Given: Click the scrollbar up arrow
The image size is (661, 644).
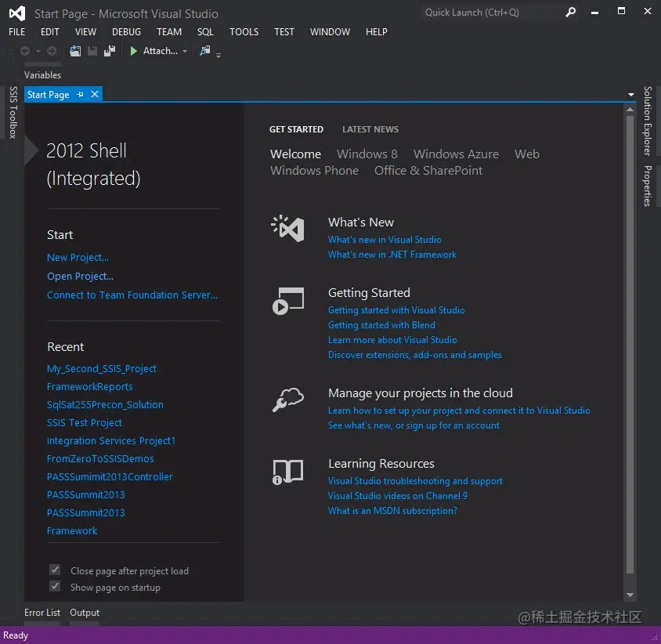Looking at the screenshot, I should click(630, 109).
